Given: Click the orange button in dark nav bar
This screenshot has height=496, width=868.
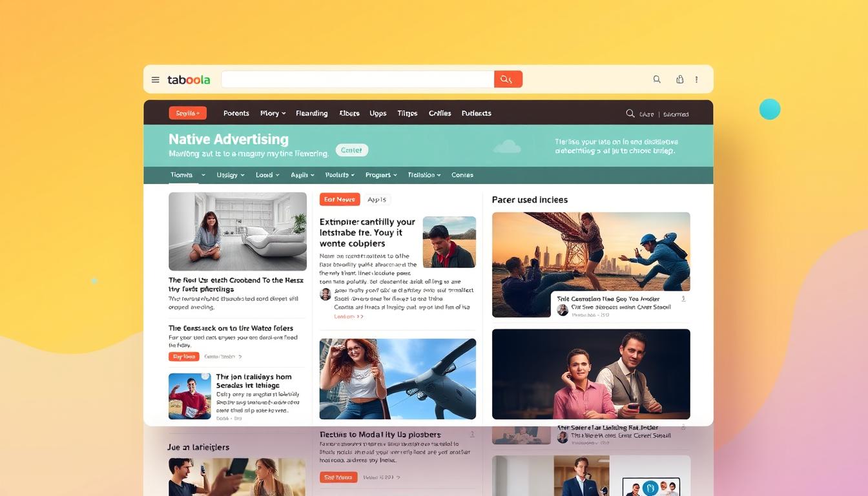Looking at the screenshot, I should click(187, 113).
